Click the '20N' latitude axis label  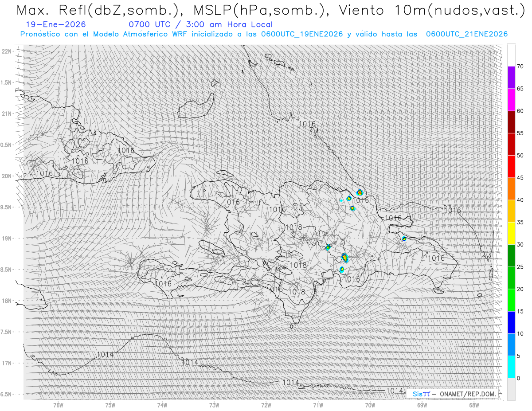[7, 176]
